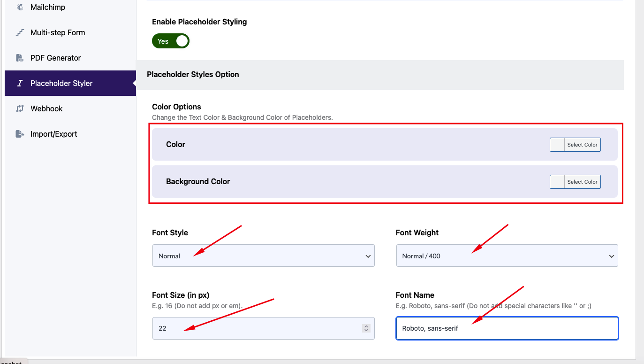Click the PDF Generator file icon
644x364 pixels.
20,58
